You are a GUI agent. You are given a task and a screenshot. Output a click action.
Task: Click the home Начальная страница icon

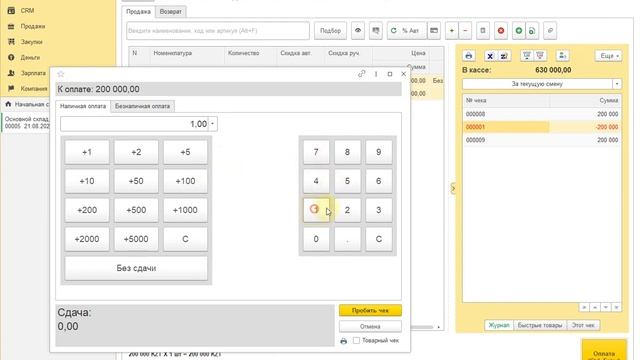[8, 104]
